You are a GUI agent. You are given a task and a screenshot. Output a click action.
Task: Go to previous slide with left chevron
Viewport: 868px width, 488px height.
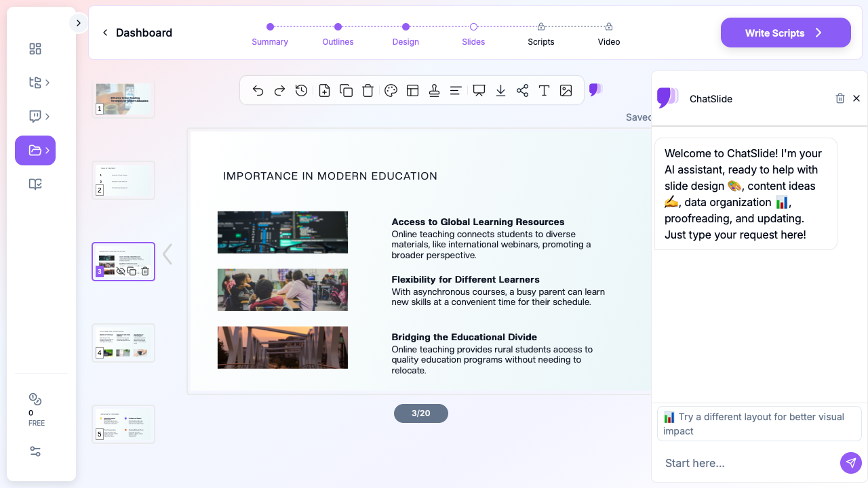click(x=167, y=254)
